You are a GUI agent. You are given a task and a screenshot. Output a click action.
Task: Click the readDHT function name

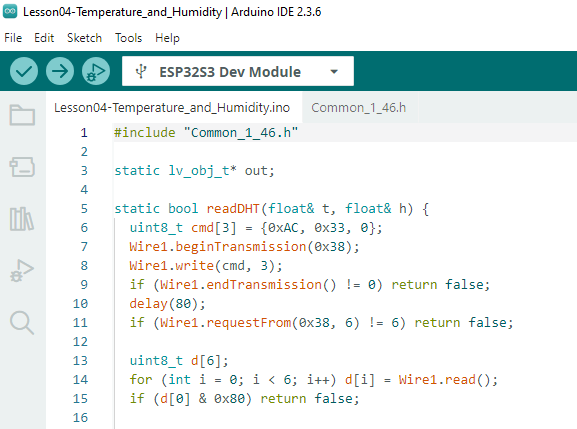pyautogui.click(x=233, y=209)
